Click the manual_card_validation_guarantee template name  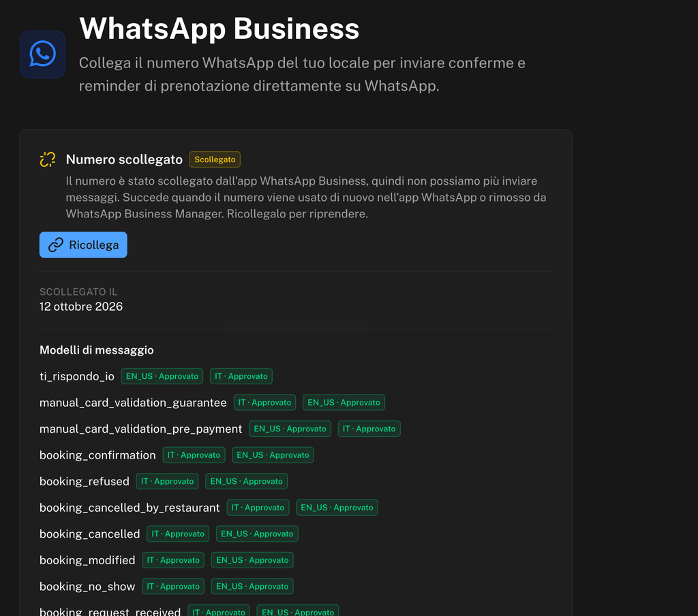click(133, 403)
